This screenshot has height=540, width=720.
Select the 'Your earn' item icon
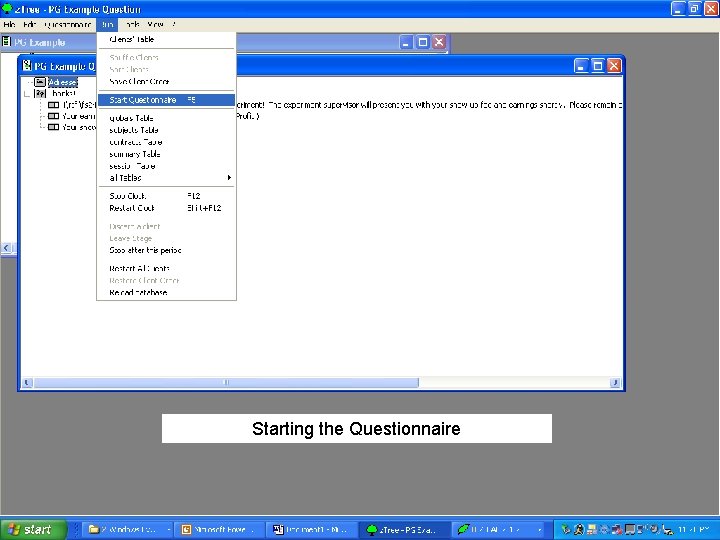(54, 116)
